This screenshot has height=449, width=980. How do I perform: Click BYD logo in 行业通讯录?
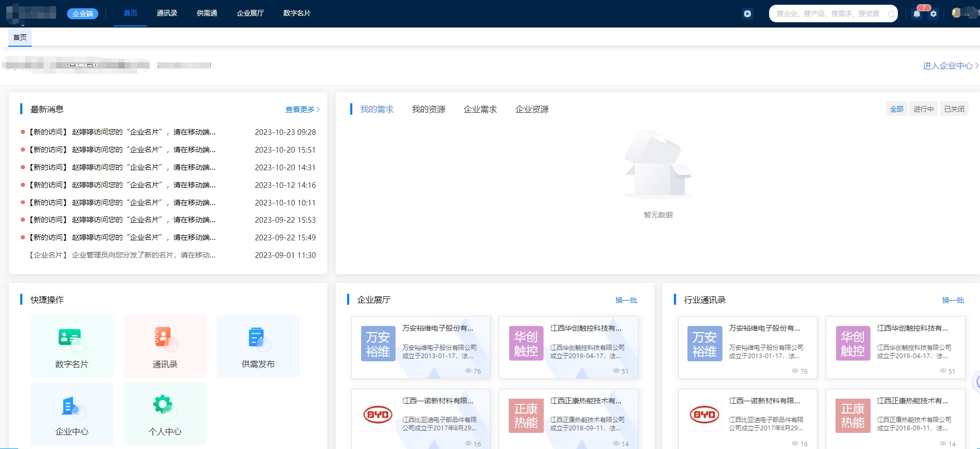click(705, 415)
